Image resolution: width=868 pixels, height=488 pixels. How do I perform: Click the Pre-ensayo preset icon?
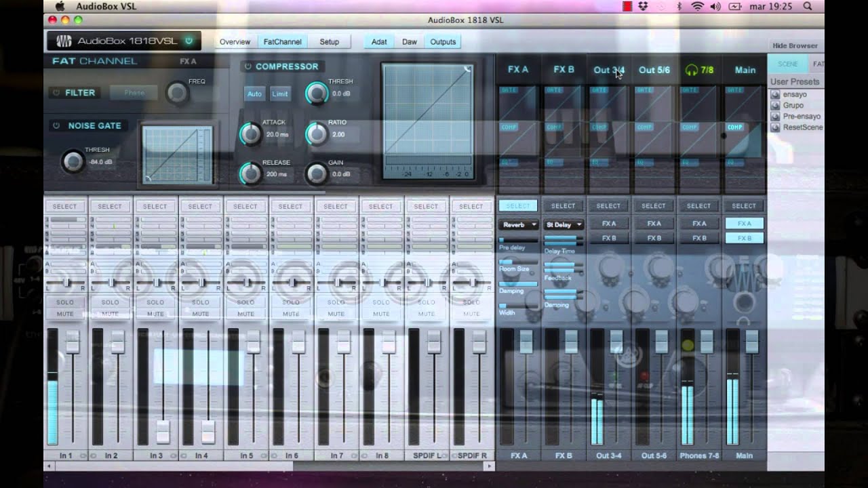click(x=775, y=117)
